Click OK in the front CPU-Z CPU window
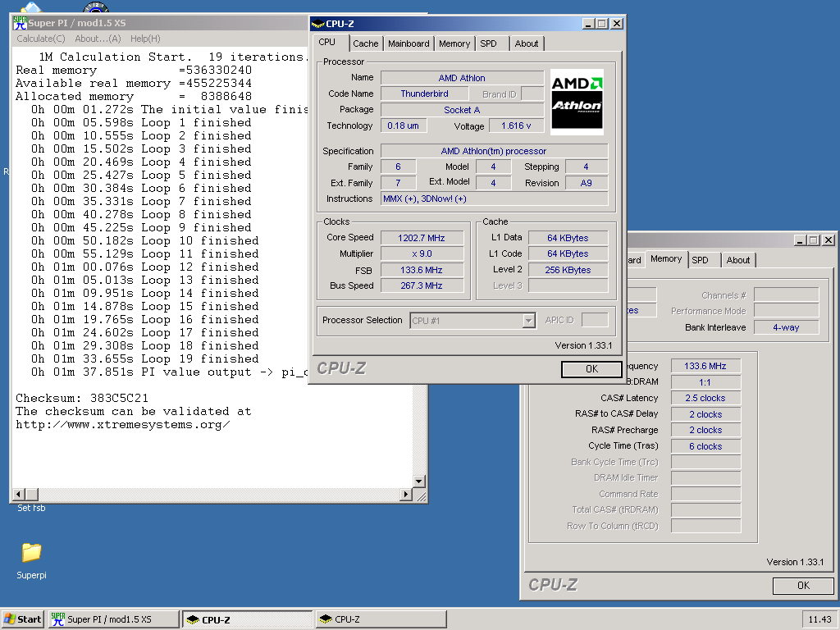The image size is (840, 630). tap(592, 368)
